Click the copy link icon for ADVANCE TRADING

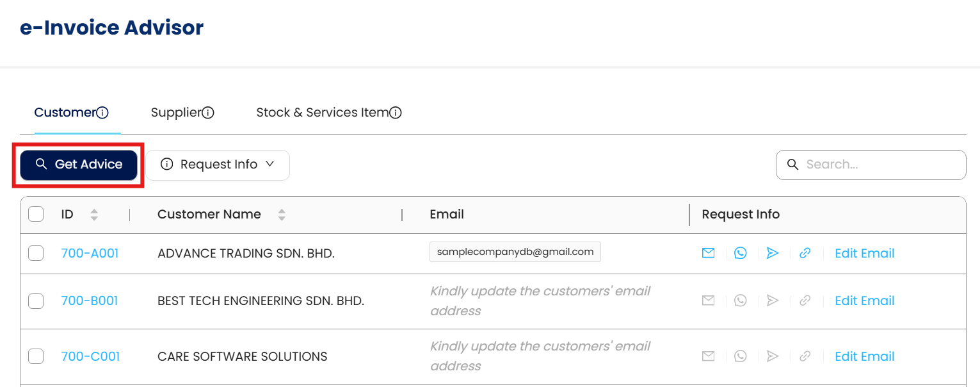805,253
